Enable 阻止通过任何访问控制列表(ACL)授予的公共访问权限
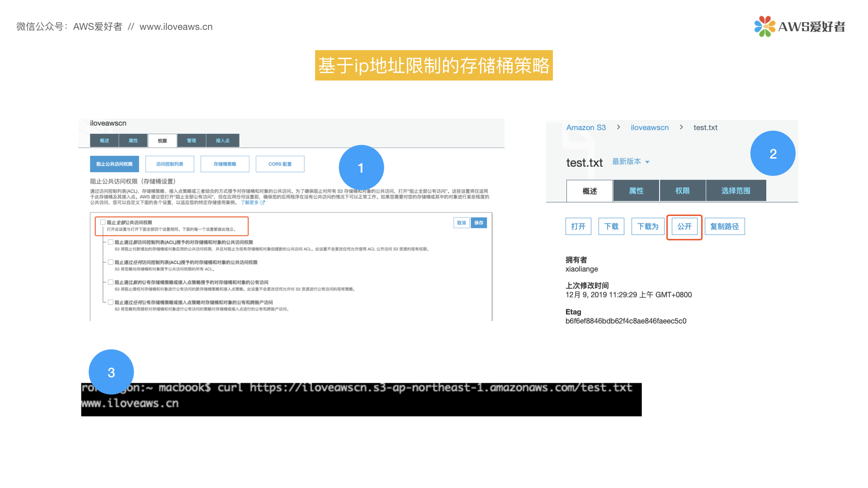This screenshot has width=868, height=488. point(111,262)
